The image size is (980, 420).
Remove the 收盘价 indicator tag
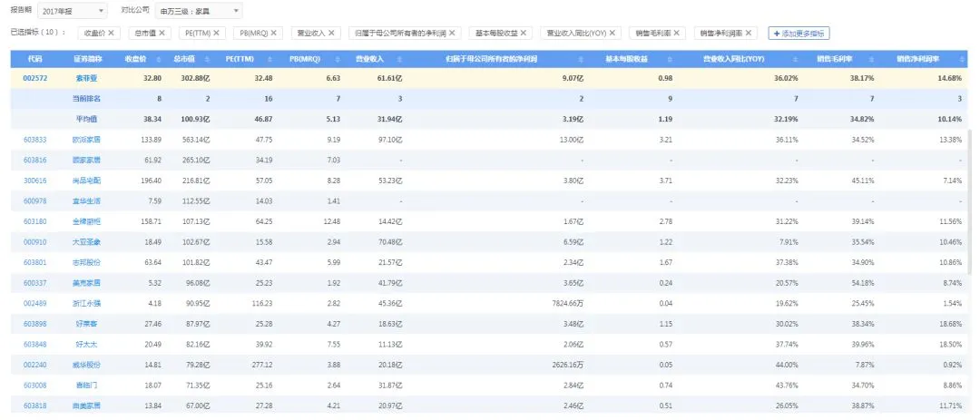(x=112, y=34)
